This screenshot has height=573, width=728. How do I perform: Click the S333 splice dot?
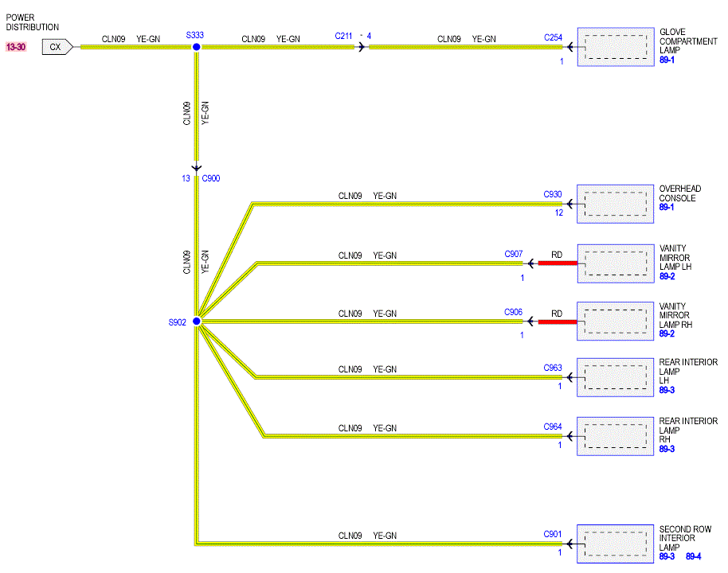coord(197,47)
